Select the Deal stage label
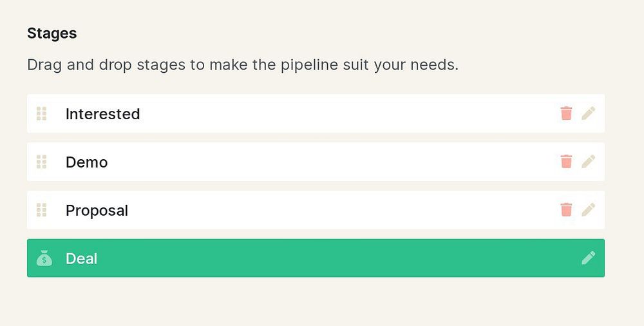This screenshot has width=644, height=326. 81,259
